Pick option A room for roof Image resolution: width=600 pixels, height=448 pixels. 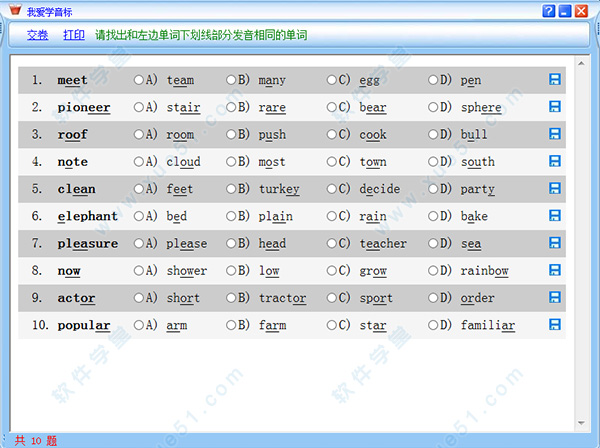[138, 134]
